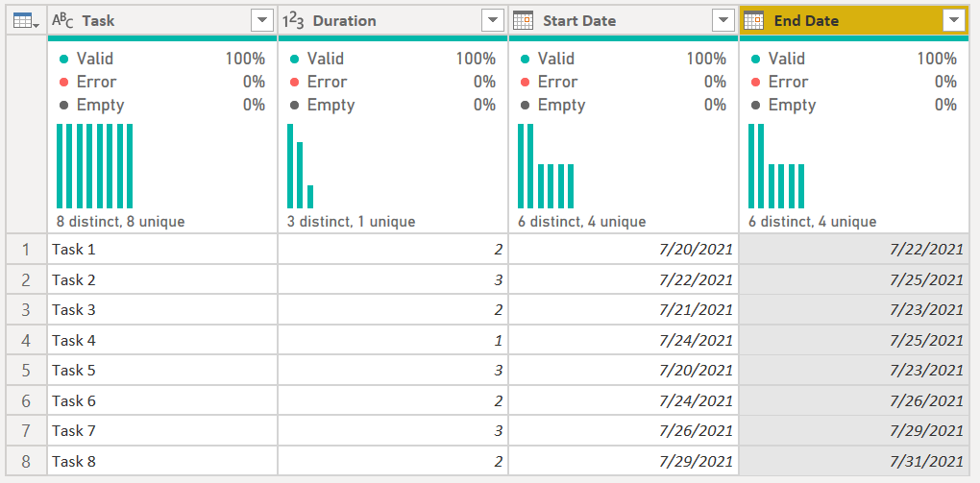Click the Duration cell for Task 7

[x=393, y=430]
